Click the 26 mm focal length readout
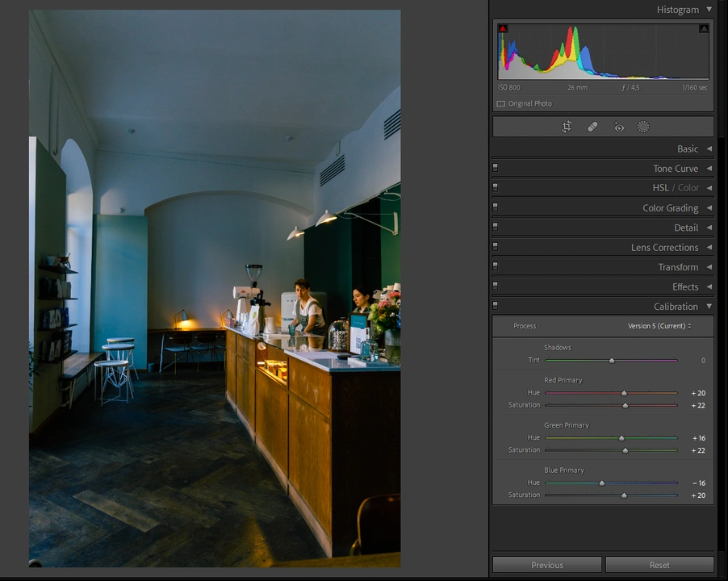 click(577, 87)
